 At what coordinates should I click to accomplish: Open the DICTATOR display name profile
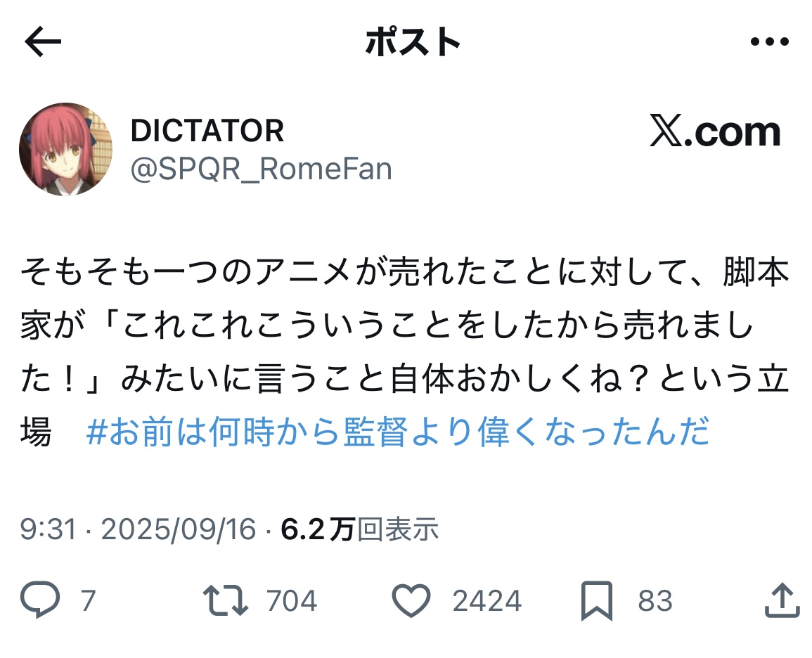tap(207, 131)
